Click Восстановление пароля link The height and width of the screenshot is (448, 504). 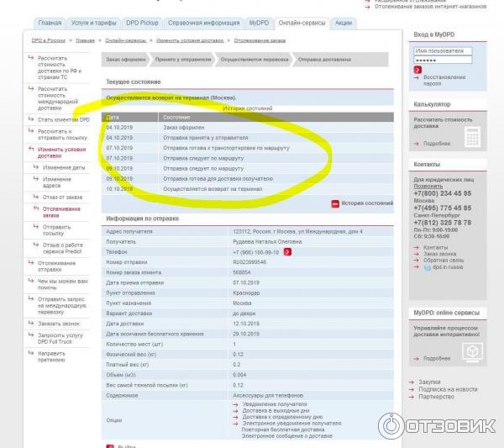(x=444, y=81)
